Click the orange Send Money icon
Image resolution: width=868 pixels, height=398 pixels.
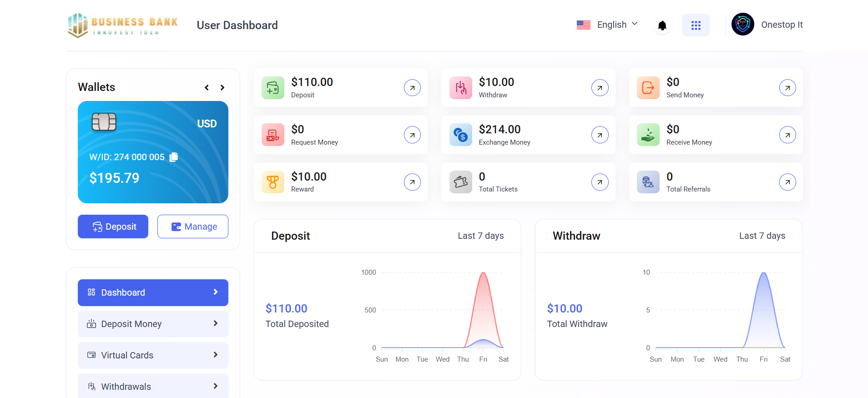pyautogui.click(x=648, y=88)
